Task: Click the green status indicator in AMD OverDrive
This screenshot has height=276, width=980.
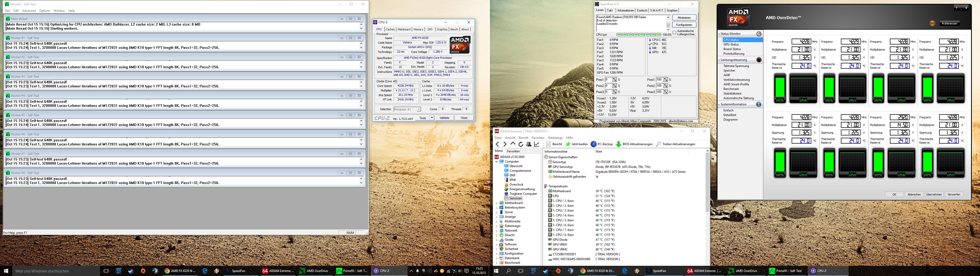Action: coord(932,24)
